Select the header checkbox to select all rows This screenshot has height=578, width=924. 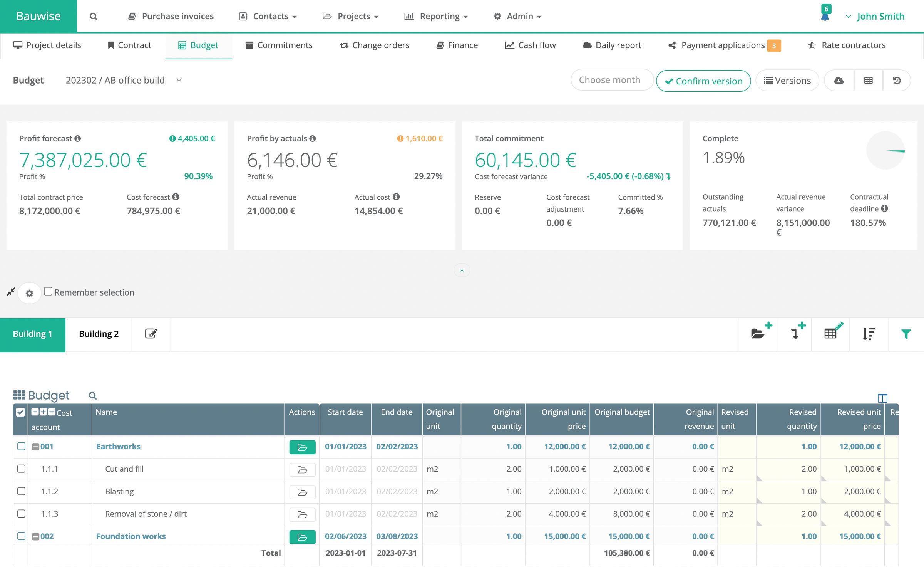21,412
